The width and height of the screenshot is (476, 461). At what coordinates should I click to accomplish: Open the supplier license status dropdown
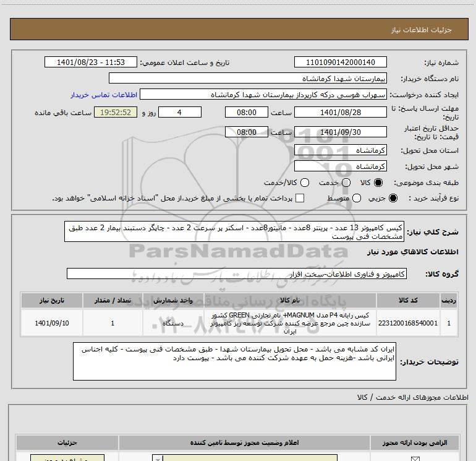(x=245, y=458)
